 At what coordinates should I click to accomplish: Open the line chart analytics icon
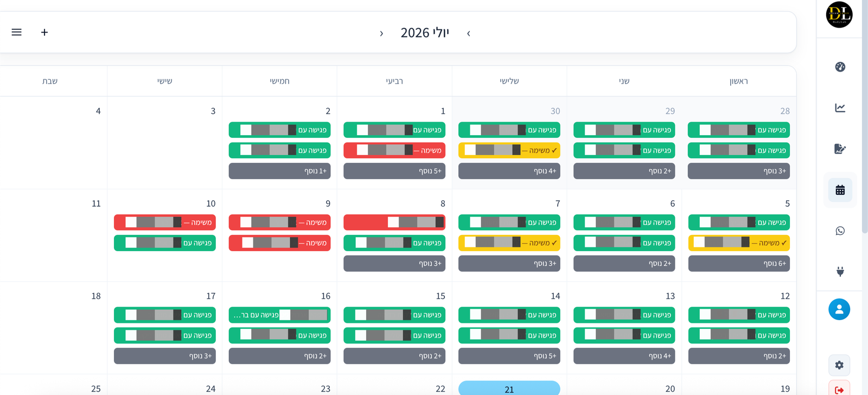[x=840, y=108]
